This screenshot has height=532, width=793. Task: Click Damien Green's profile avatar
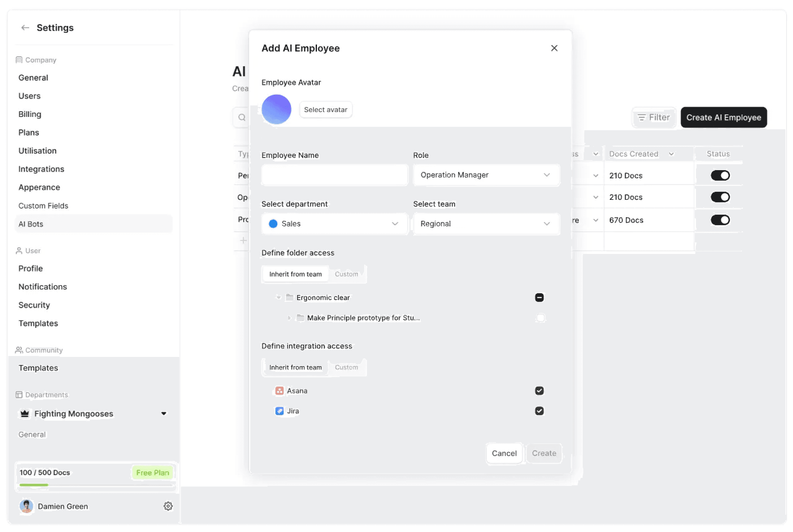click(27, 506)
